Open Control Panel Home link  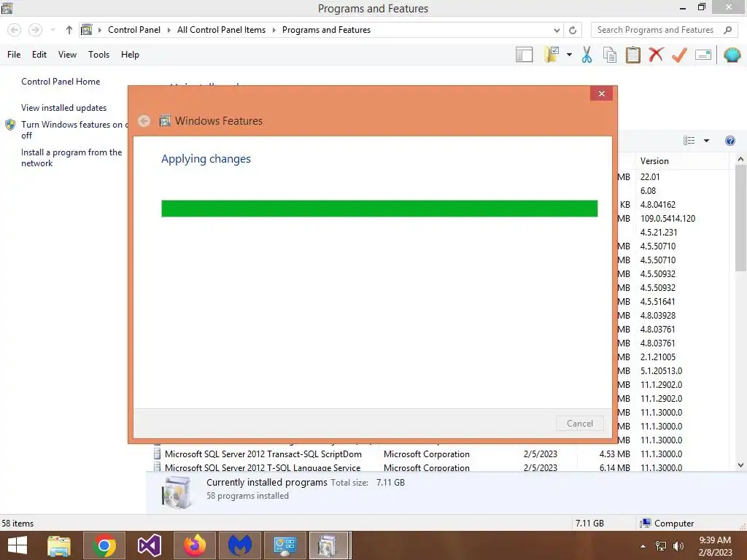[x=61, y=82]
